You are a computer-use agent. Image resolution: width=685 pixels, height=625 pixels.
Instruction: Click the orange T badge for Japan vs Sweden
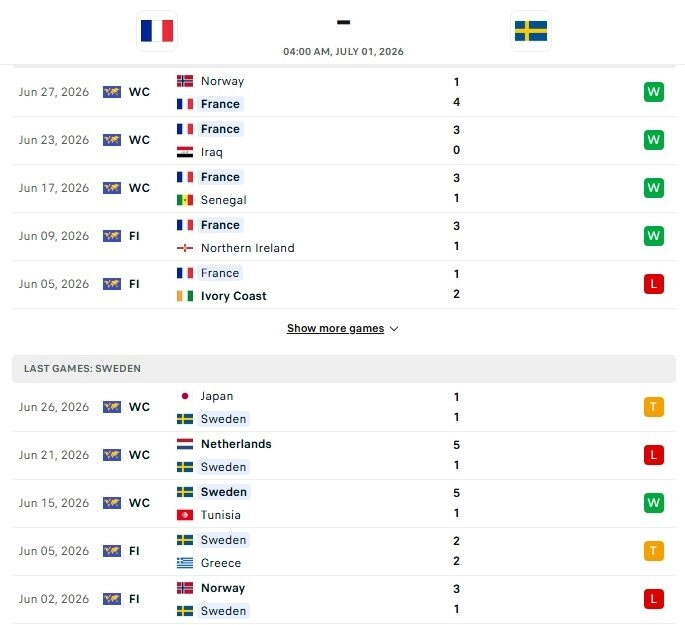tap(654, 407)
